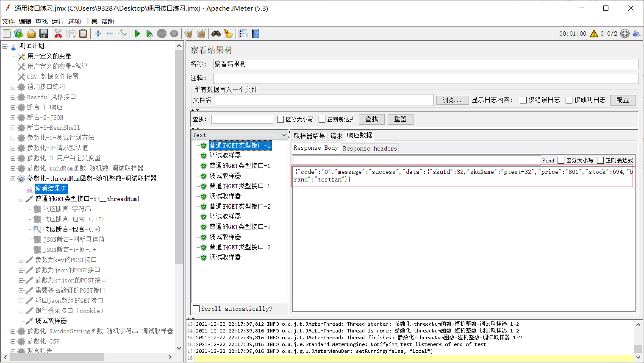Click the 配置 button
644x363 pixels.
point(623,100)
